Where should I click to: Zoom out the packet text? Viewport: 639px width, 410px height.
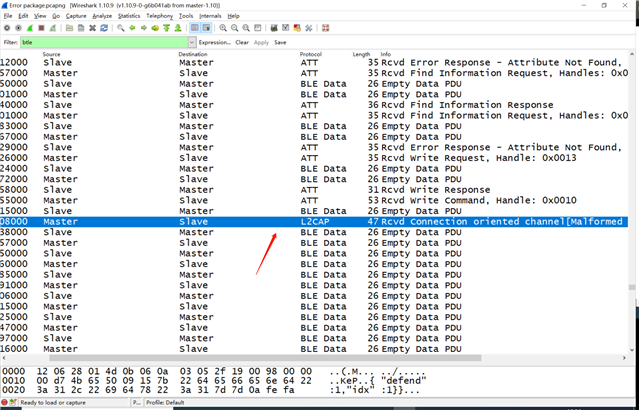[x=234, y=28]
